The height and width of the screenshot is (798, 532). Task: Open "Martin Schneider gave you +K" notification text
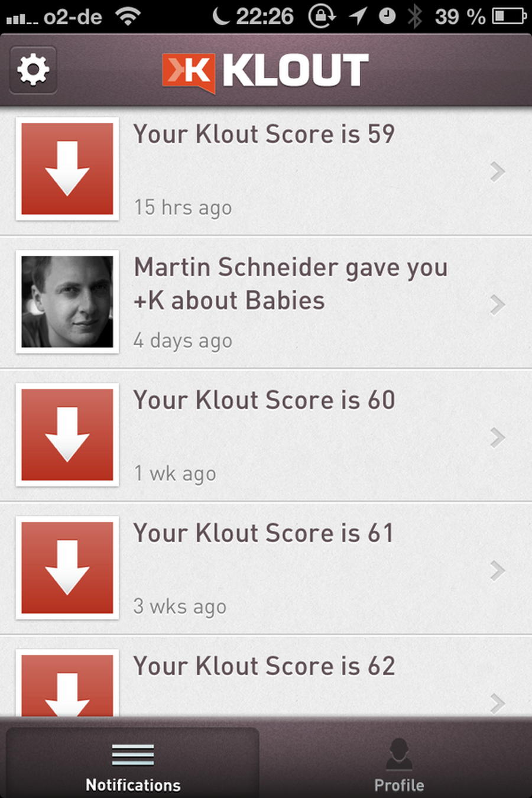tap(290, 284)
